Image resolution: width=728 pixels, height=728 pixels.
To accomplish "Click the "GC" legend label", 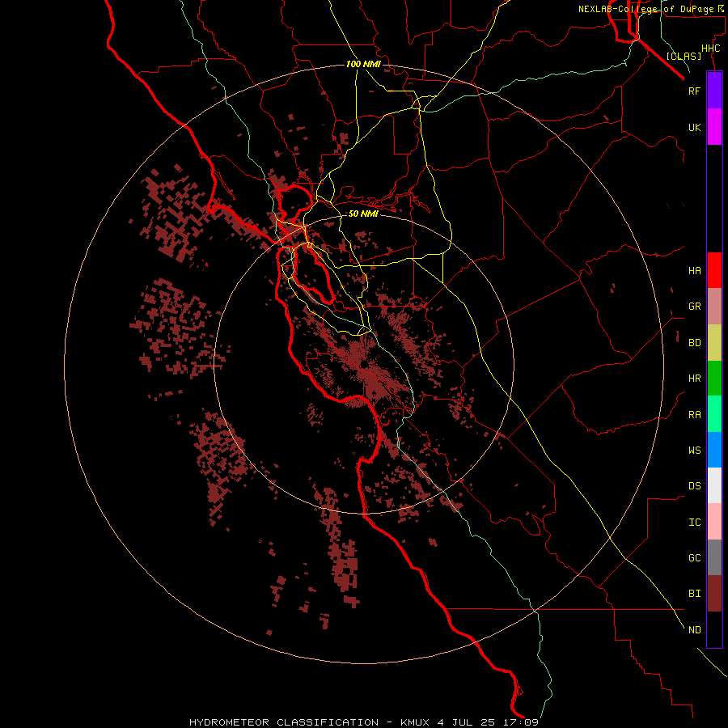I will click(694, 558).
